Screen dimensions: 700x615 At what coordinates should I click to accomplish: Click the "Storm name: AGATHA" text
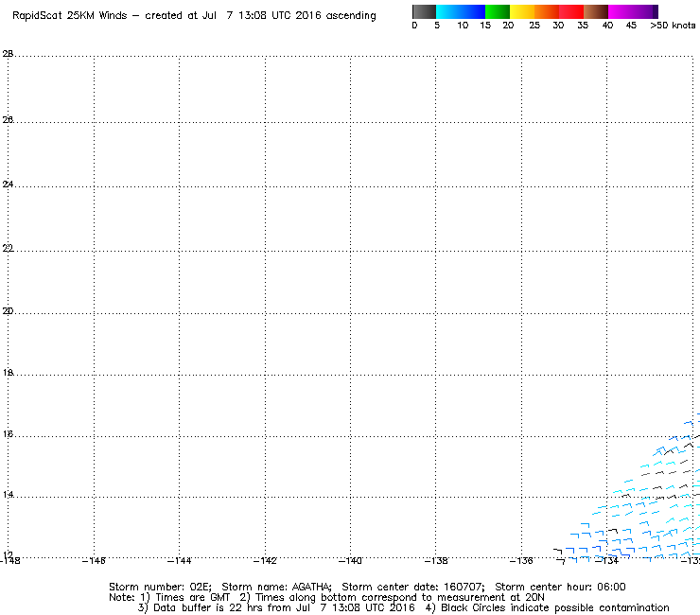coord(276,587)
